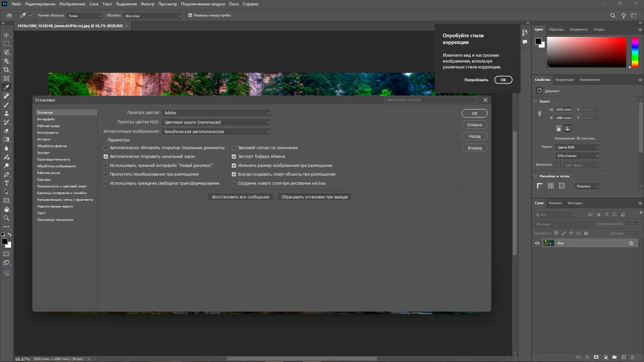Open the Color Picker palette dropdown (Adobe)
The width and height of the screenshot is (644, 362).
[216, 113]
